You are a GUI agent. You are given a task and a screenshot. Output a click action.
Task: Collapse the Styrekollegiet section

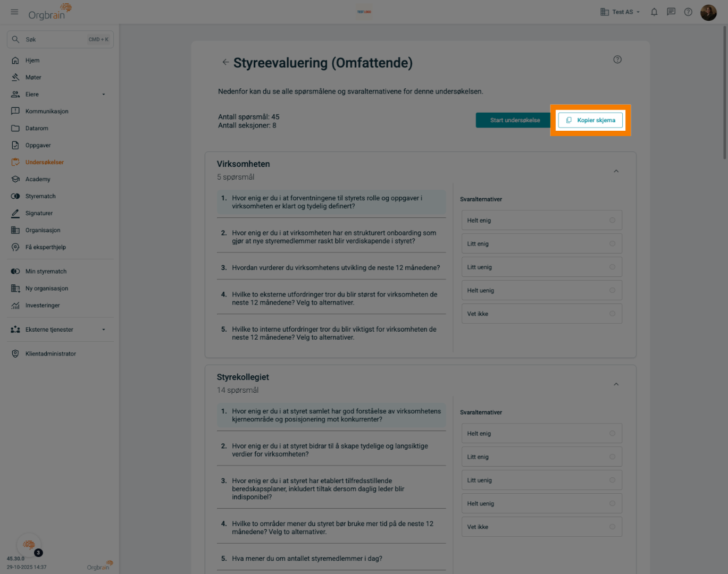[x=616, y=384]
